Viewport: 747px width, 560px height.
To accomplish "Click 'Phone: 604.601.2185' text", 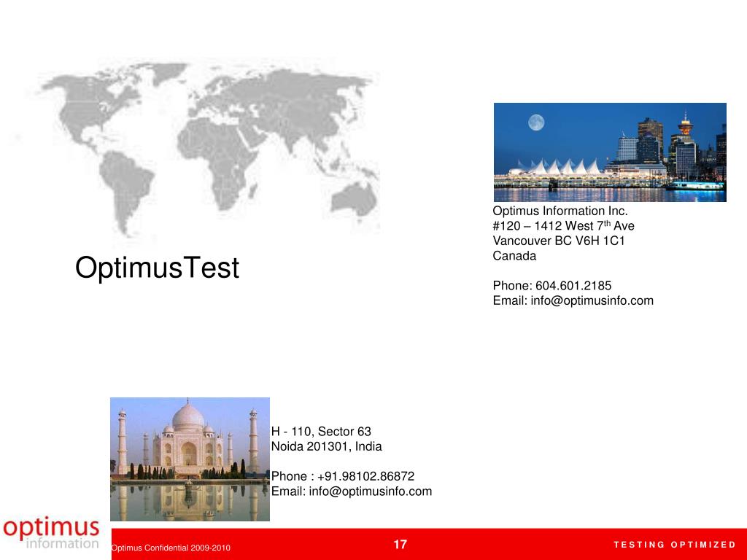I will [x=551, y=286].
